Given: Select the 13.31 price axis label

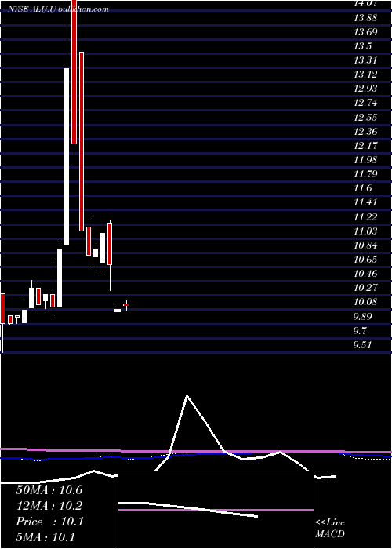Looking at the screenshot, I should pyautogui.click(x=365, y=60).
